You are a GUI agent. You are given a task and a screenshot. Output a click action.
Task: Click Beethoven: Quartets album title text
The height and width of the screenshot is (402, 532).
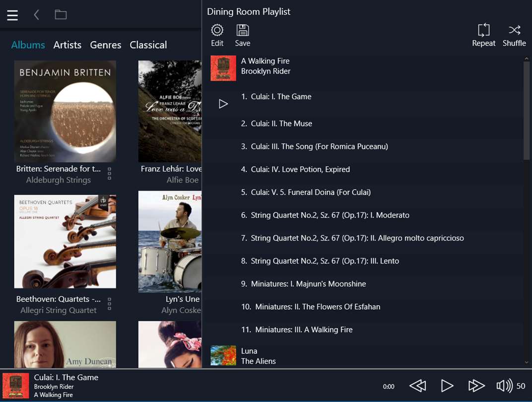point(59,299)
